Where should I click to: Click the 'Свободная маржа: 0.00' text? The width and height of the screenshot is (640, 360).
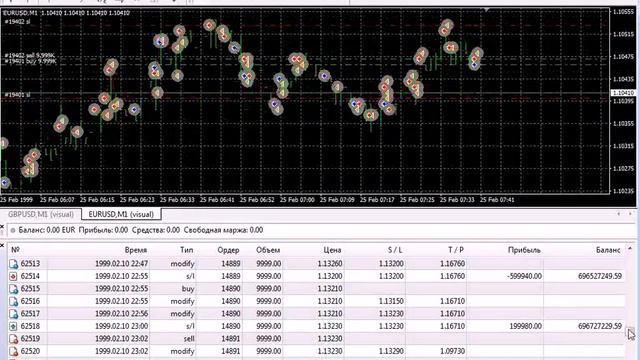point(223,230)
